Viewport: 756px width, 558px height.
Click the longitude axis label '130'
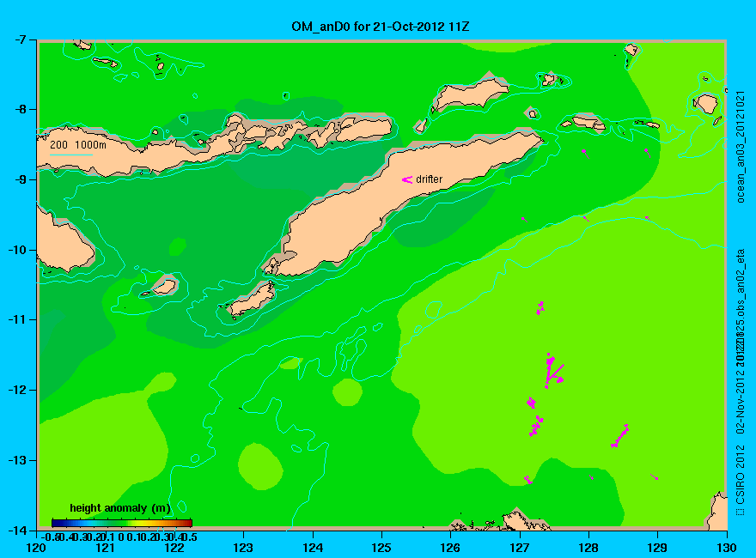click(x=727, y=548)
